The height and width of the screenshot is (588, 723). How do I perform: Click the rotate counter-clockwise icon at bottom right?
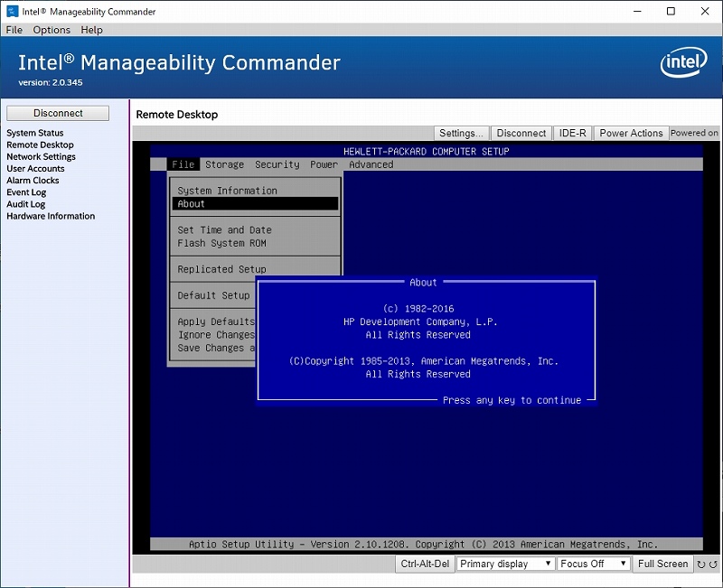pos(713,564)
